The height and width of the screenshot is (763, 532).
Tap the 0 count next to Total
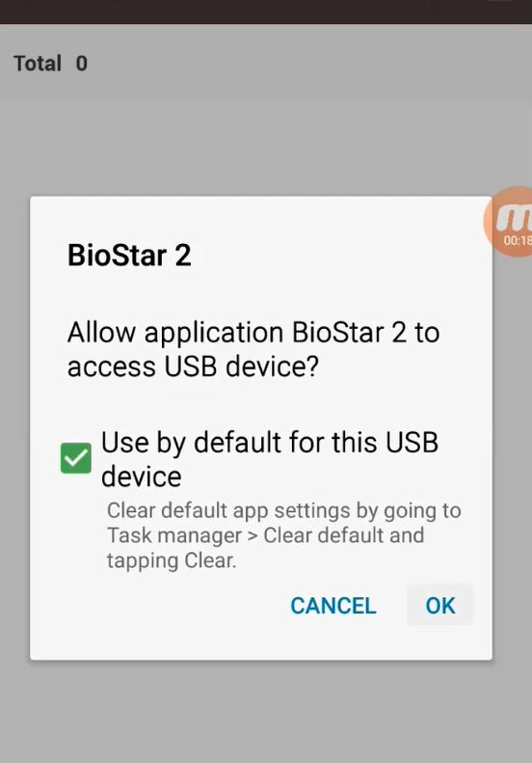click(x=82, y=64)
